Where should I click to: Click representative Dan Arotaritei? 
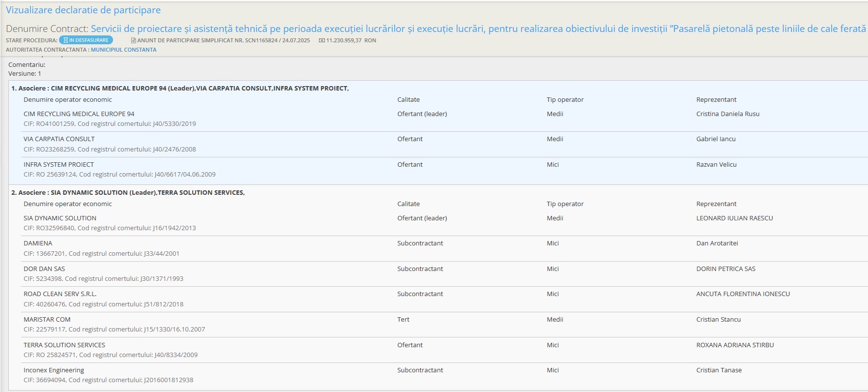[717, 243]
